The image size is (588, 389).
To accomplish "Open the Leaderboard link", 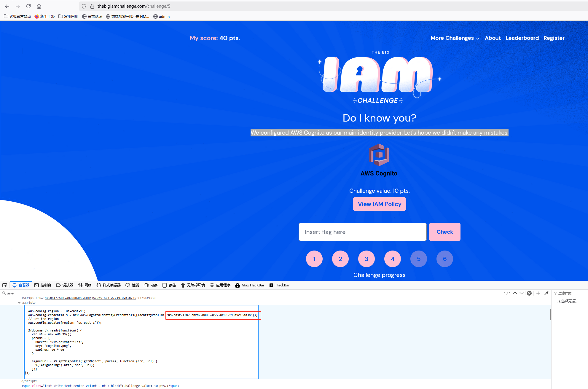I will pyautogui.click(x=522, y=38).
